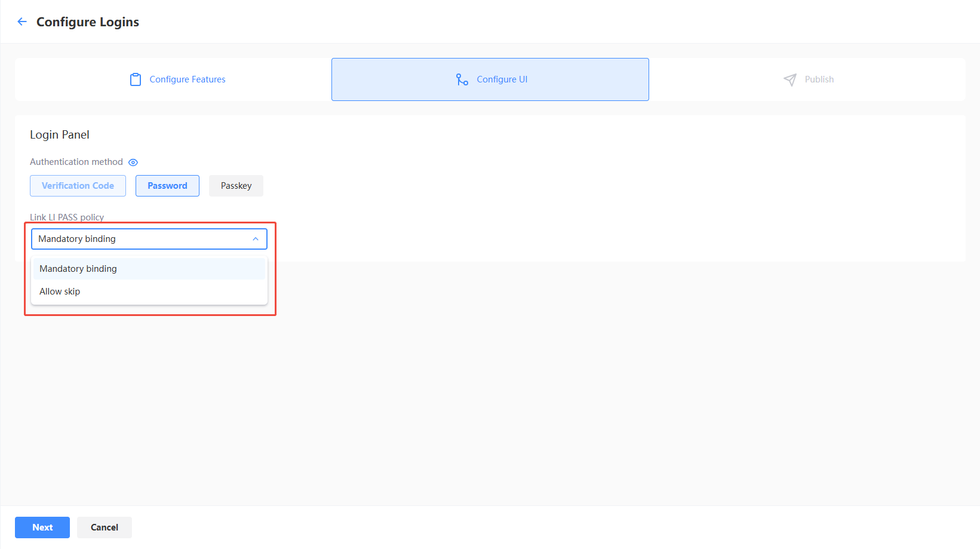Collapse the dropdown via its chevron arrow

tap(256, 239)
